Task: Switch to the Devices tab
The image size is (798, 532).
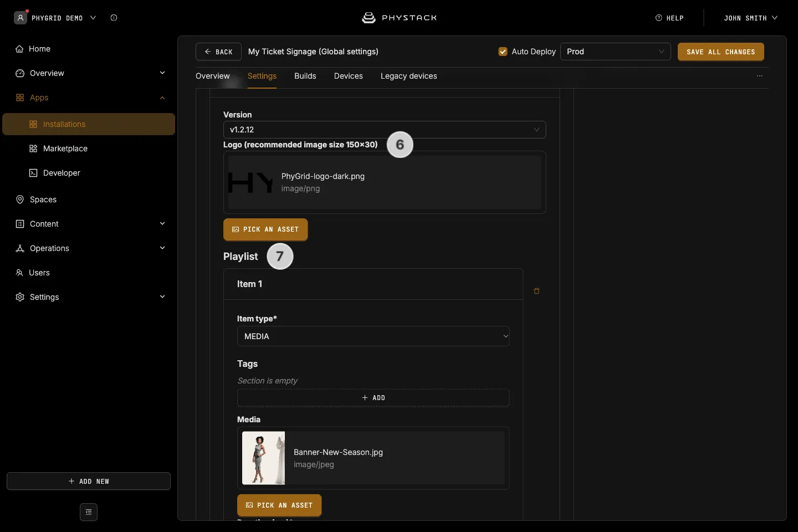Action: click(x=349, y=76)
